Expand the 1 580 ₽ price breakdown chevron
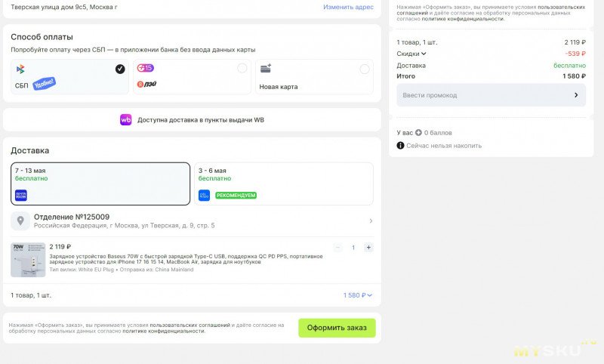This screenshot has height=364, width=604. coord(369,295)
